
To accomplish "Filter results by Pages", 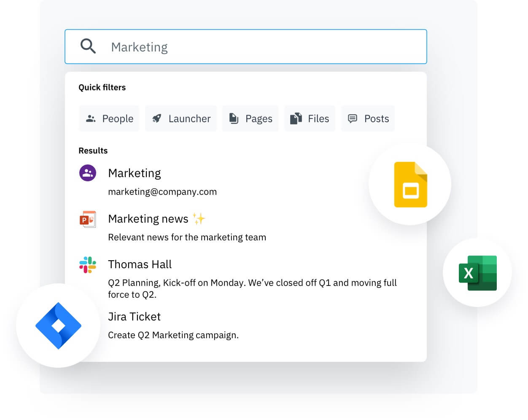I will (251, 118).
